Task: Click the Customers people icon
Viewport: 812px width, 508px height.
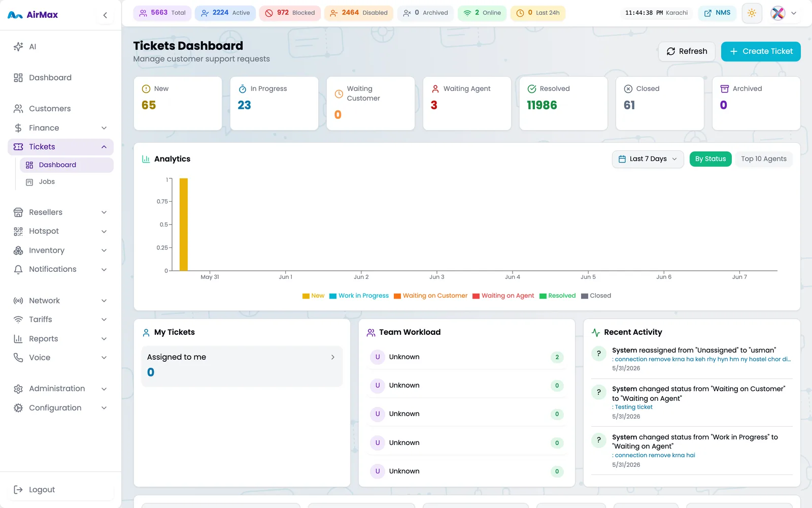Action: [18, 109]
